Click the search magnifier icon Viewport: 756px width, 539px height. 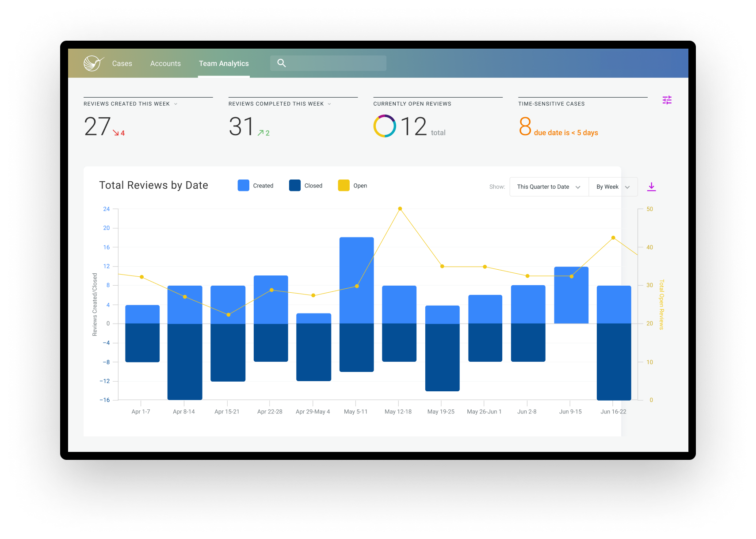(282, 63)
